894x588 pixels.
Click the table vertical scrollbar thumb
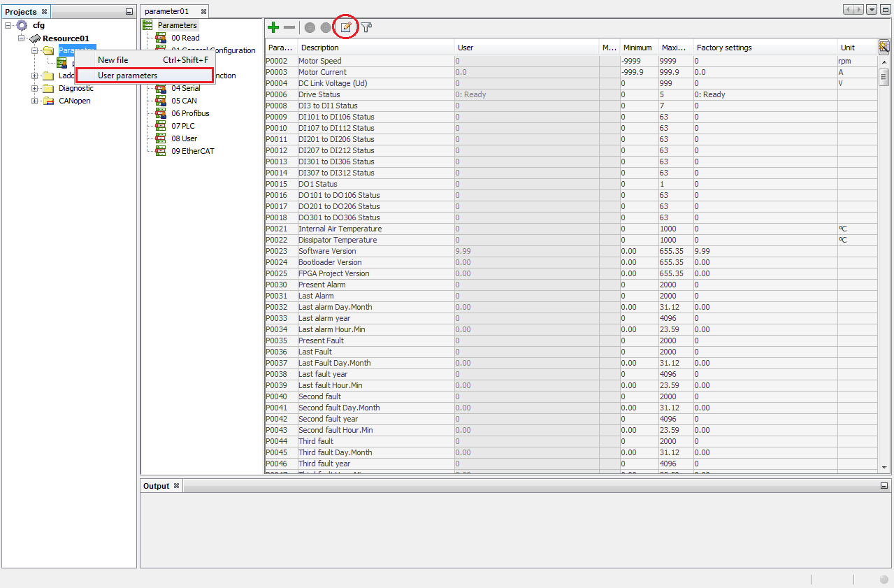(x=884, y=77)
